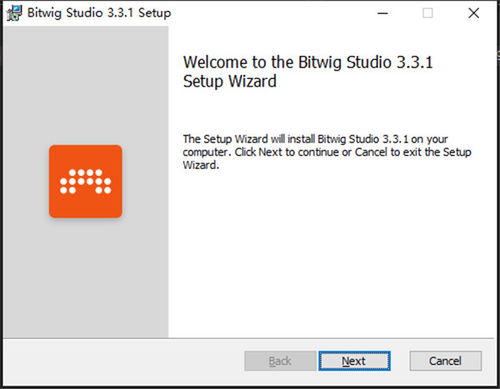Click the orange Bitwig Studio logo
The height and width of the screenshot is (389, 500).
click(86, 181)
